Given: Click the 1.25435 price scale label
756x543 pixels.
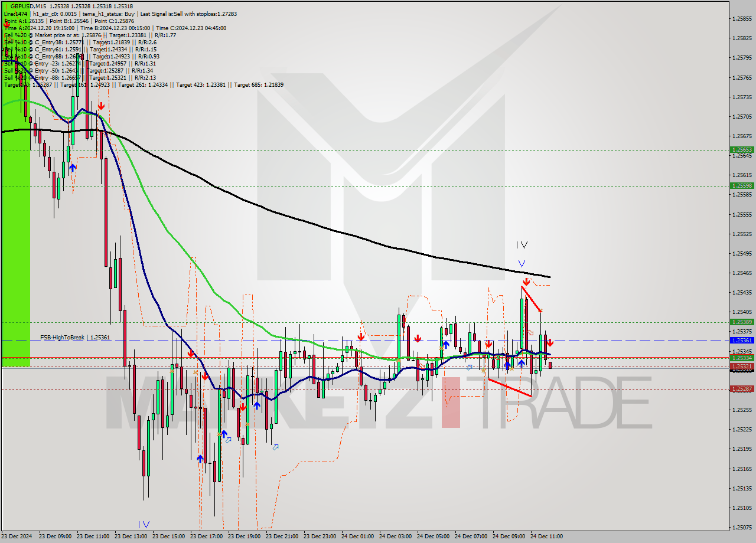Looking at the screenshot, I should [742, 292].
